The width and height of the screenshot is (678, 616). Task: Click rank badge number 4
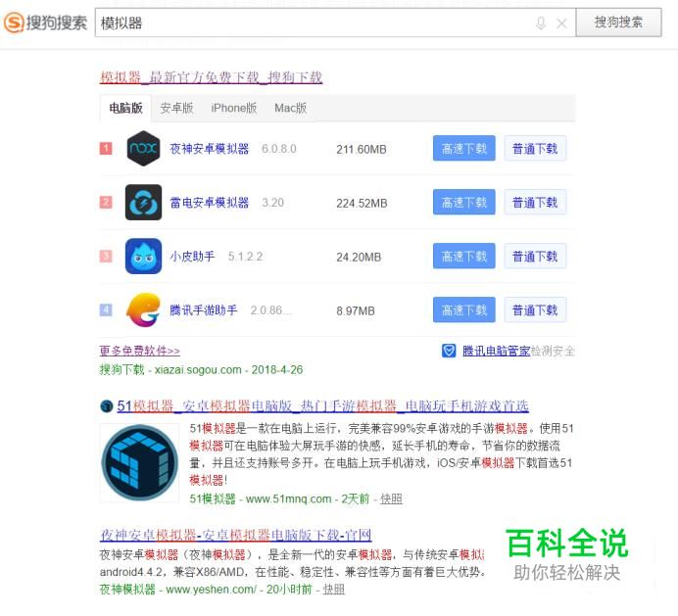click(x=106, y=309)
